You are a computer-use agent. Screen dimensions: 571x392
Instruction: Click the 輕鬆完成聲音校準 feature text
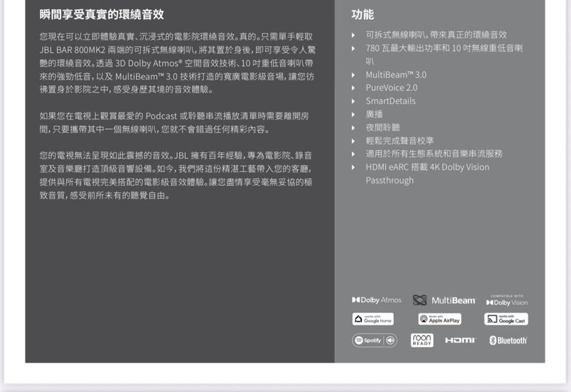point(399,141)
